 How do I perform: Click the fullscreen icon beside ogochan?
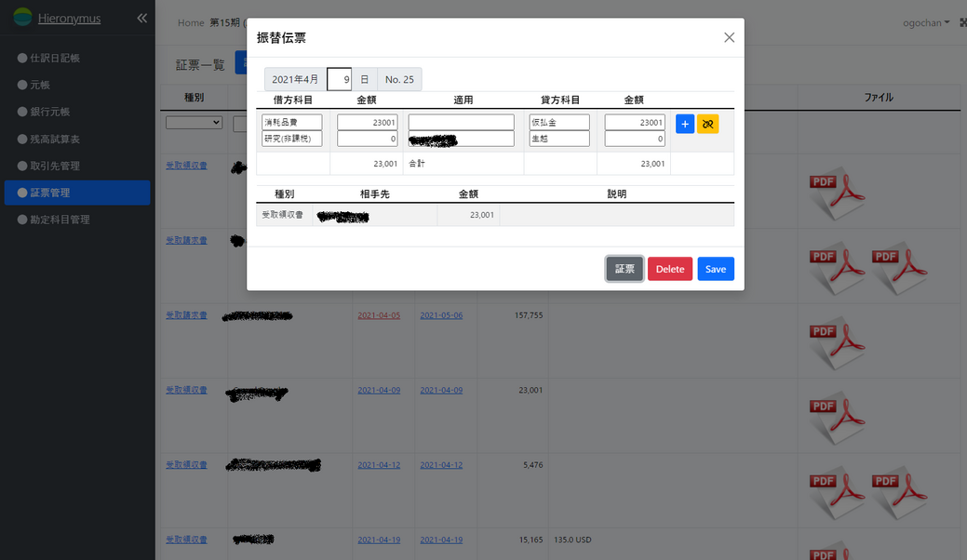tap(961, 22)
